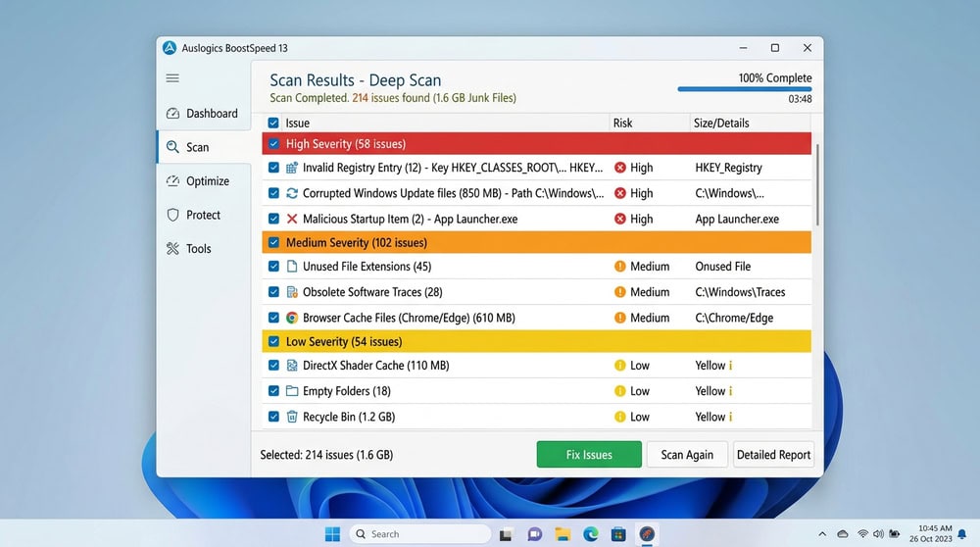Click Medium risk icon for Unused File Extensions

(x=620, y=267)
